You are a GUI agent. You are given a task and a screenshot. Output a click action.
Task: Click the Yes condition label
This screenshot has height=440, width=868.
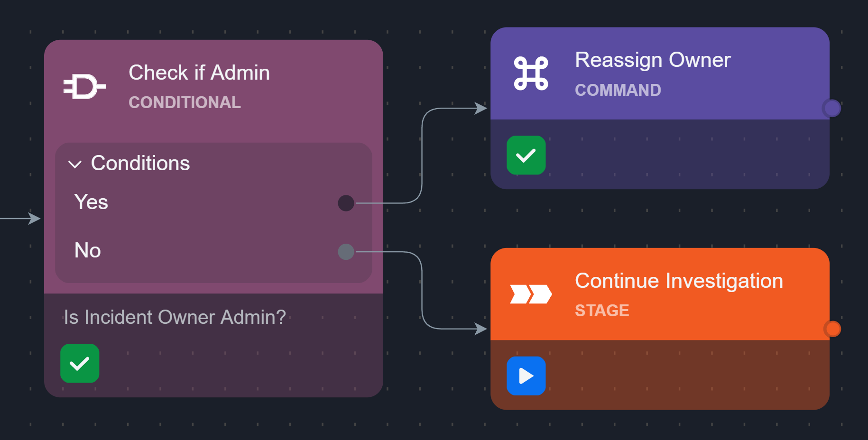(91, 202)
